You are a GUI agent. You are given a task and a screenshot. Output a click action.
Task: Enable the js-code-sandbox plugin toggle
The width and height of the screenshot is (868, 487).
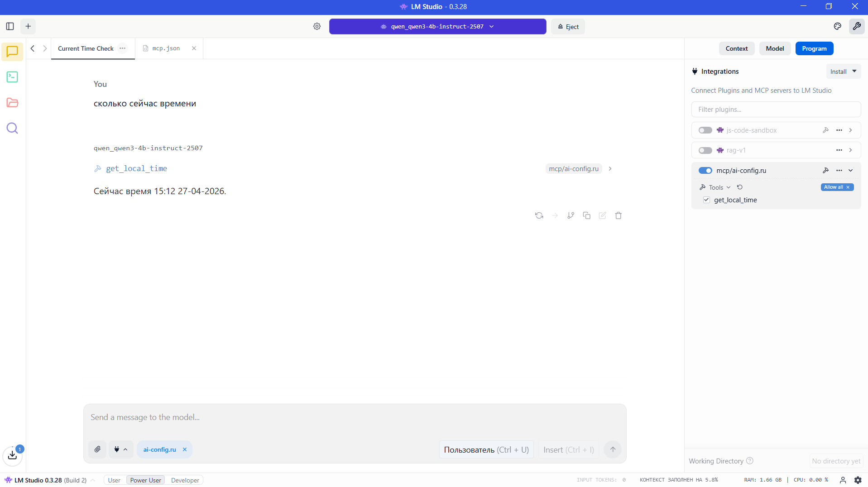click(705, 130)
